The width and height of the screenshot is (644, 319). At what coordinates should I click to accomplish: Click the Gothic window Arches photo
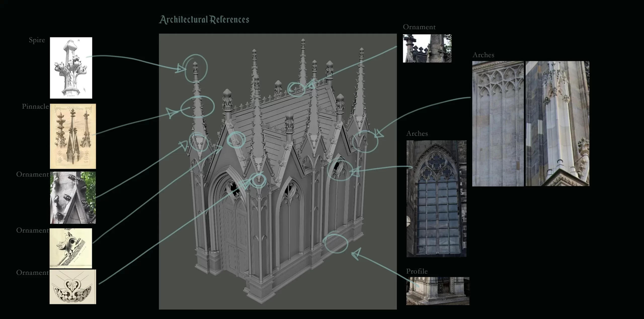(436, 199)
